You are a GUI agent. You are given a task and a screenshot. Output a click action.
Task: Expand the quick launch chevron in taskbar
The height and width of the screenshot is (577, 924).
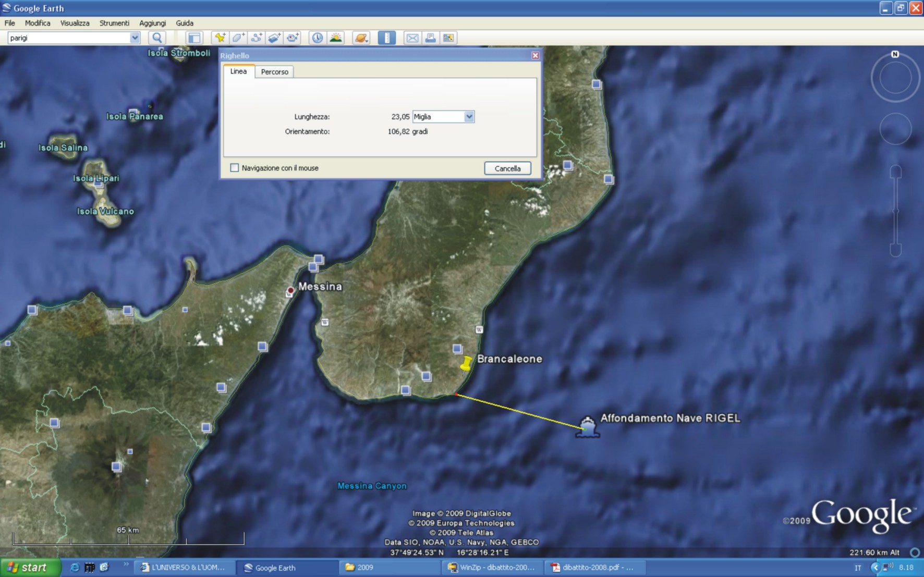(126, 564)
